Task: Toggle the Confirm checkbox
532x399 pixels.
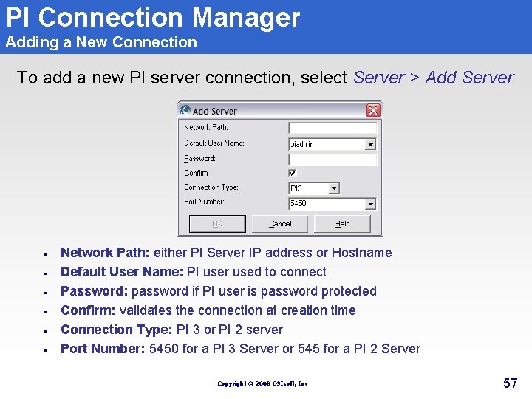Action: [x=292, y=173]
